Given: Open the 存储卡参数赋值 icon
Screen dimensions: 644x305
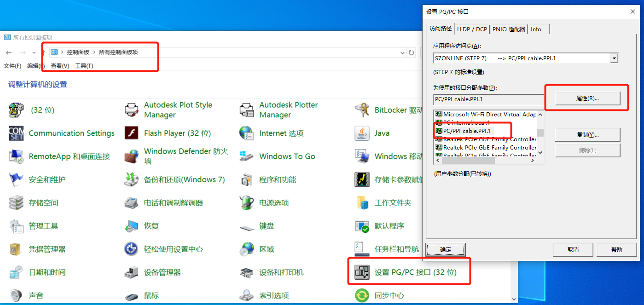Looking at the screenshot, I should pyautogui.click(x=362, y=179).
